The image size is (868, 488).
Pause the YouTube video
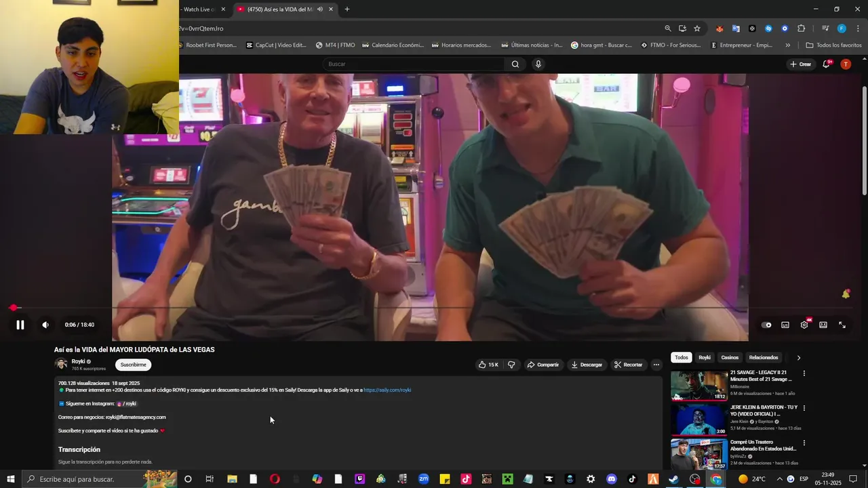20,325
